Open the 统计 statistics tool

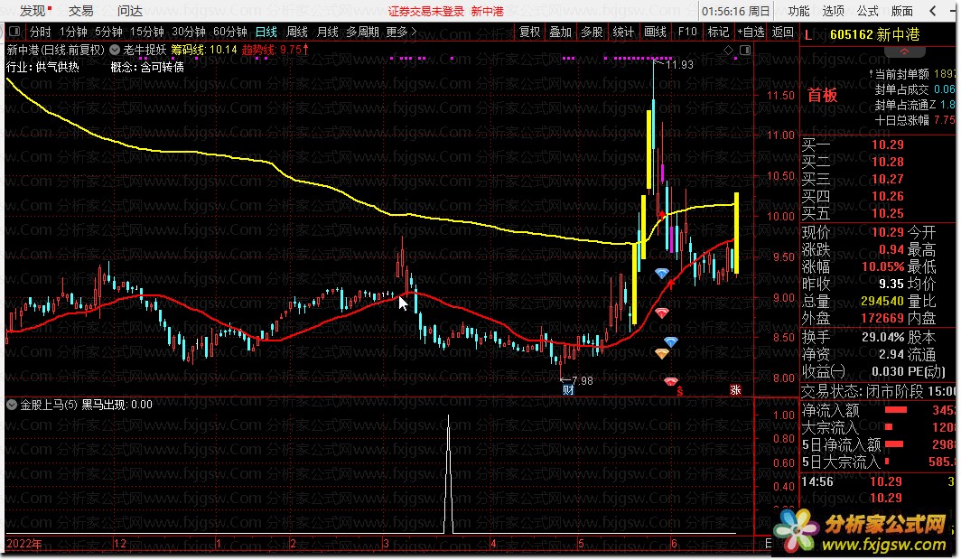coord(623,32)
